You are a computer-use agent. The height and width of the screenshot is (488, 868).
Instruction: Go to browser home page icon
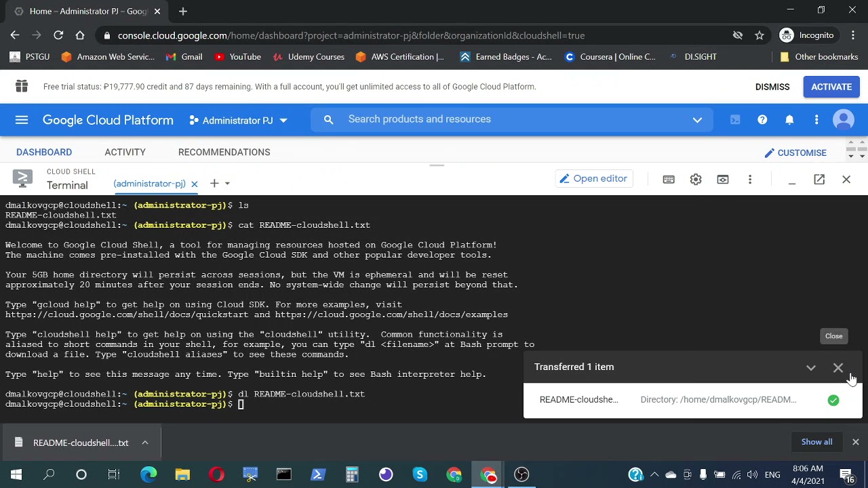[80, 35]
